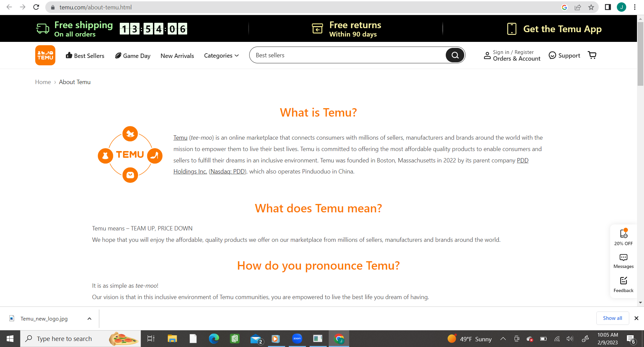Image resolution: width=644 pixels, height=347 pixels.
Task: Open the Support menu
Action: pos(565,56)
